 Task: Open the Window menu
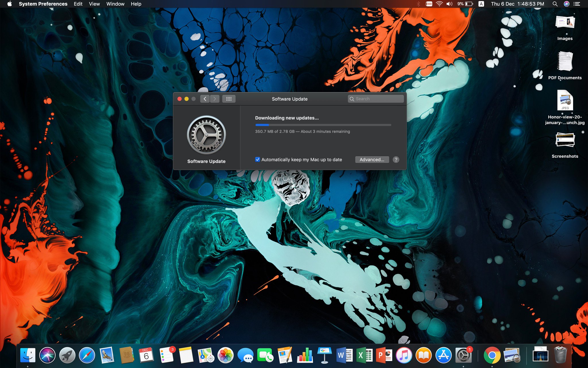[115, 4]
